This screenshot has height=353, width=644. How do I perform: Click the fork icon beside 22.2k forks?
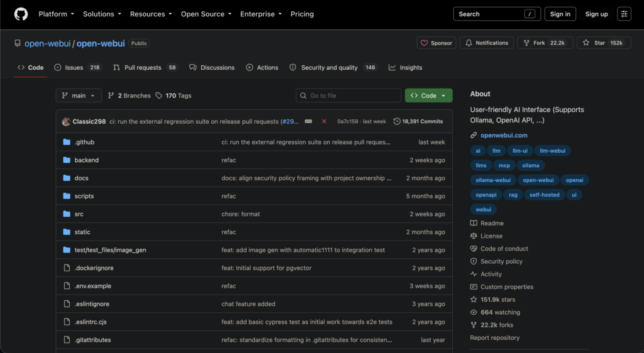[474, 325]
